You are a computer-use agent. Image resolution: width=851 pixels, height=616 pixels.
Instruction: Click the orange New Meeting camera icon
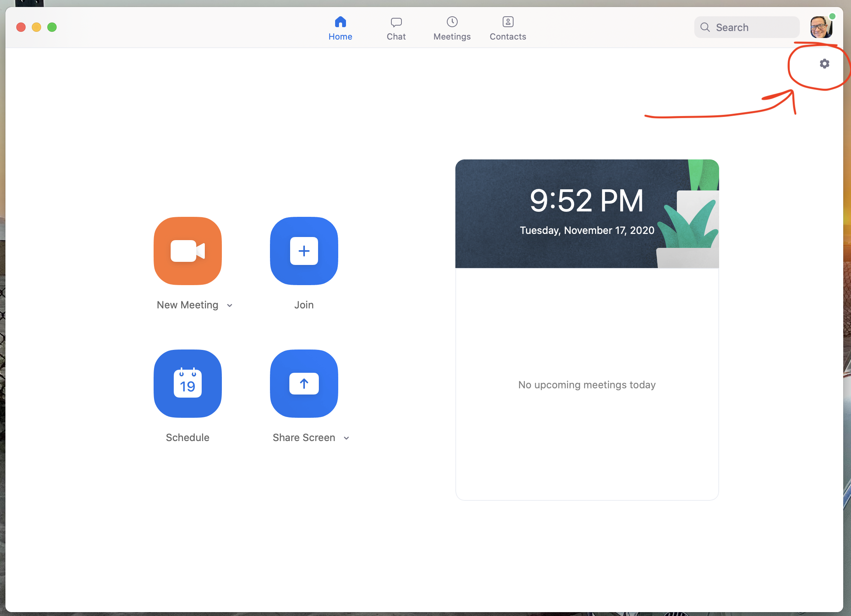[188, 251]
